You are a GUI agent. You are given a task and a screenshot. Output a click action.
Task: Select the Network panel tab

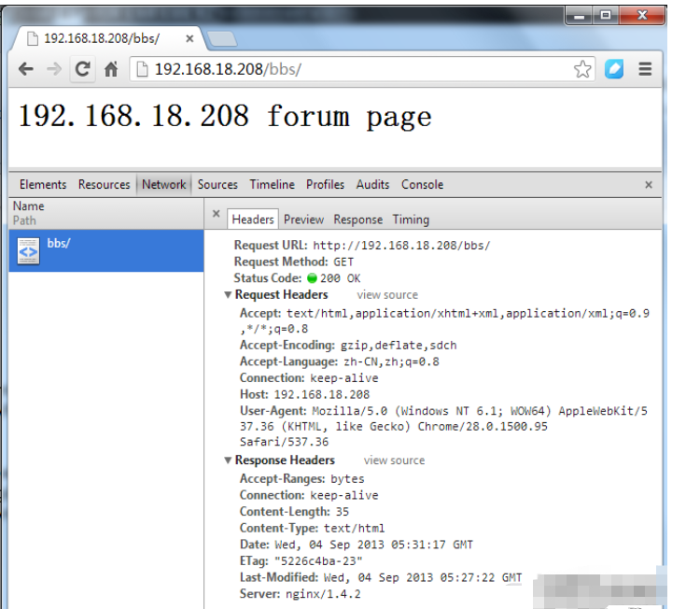(164, 185)
